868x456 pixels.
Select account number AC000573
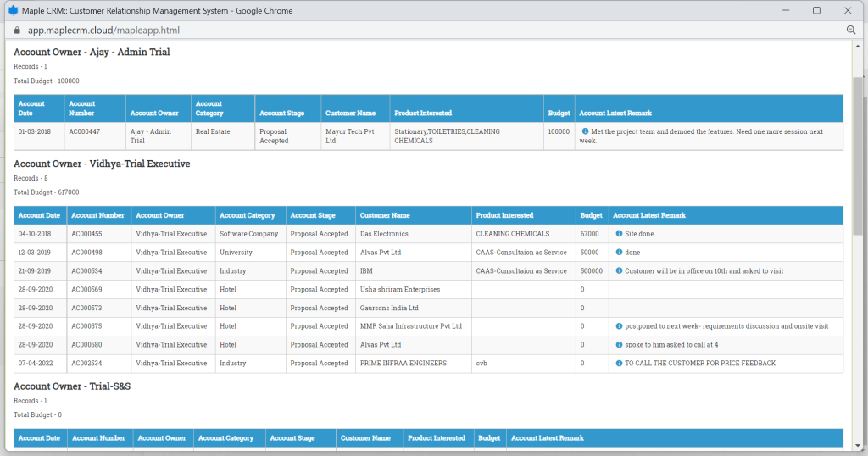pos(87,308)
